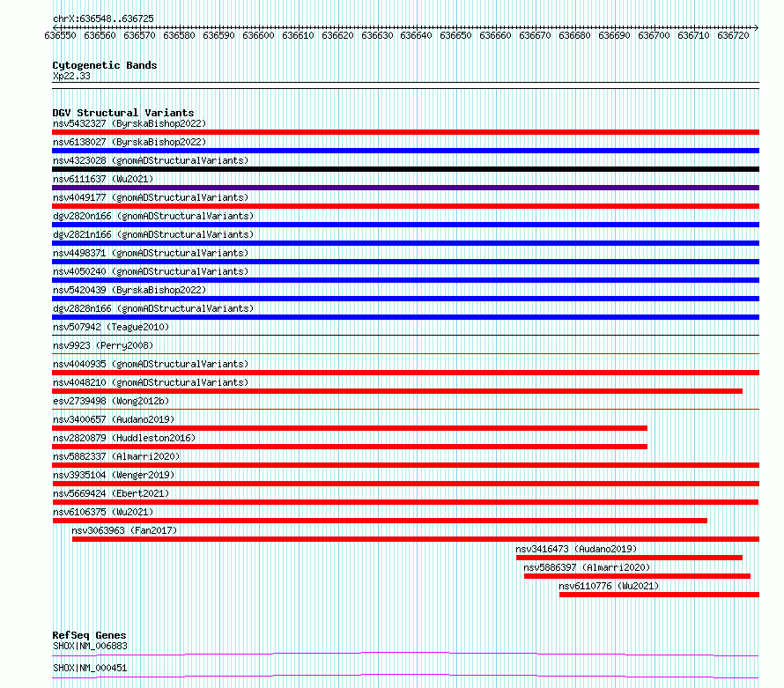Open nsv4048210 (gnomADStructuralVariants) label
The width and height of the screenshot is (784, 688).
pyautogui.click(x=151, y=382)
